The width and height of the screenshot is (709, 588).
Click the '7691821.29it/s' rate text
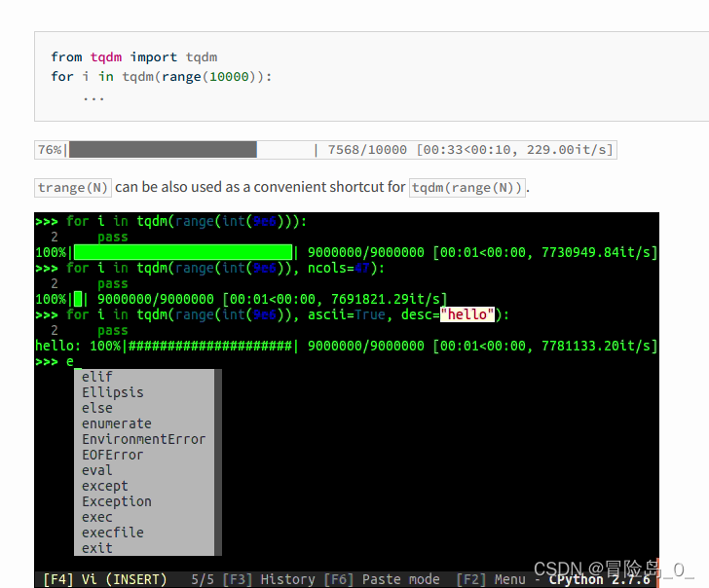coord(386,299)
